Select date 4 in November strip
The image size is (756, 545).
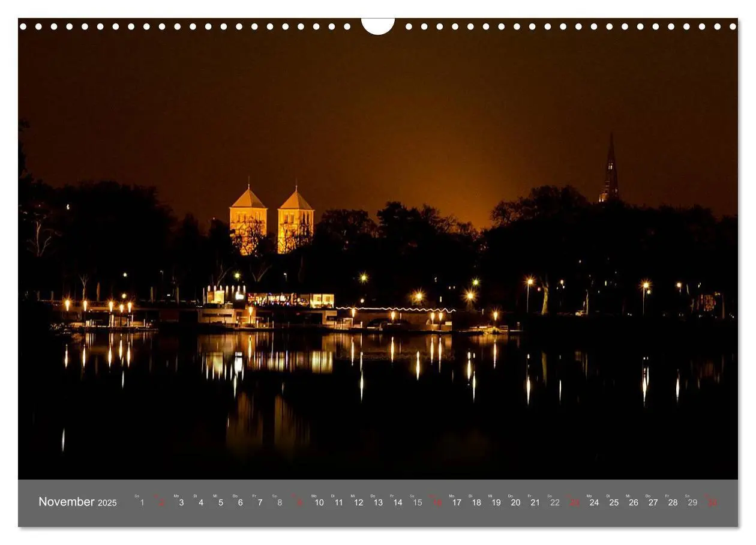tap(201, 502)
